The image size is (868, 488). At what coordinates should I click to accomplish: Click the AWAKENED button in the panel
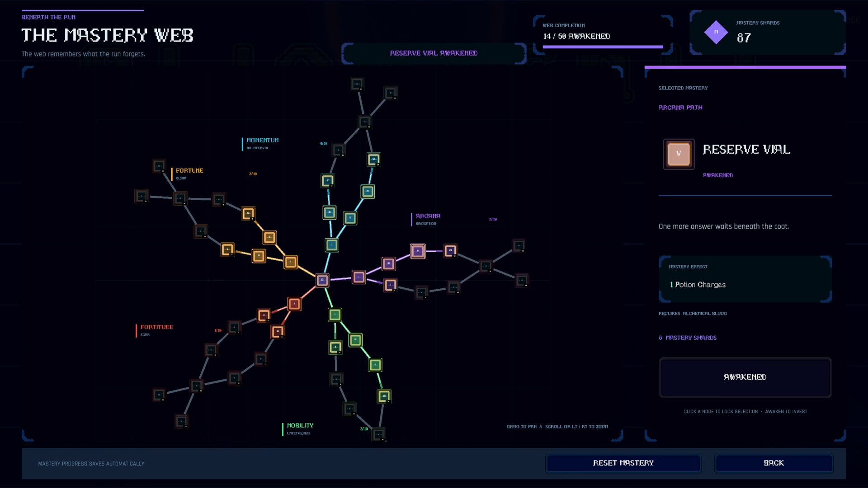tap(745, 377)
